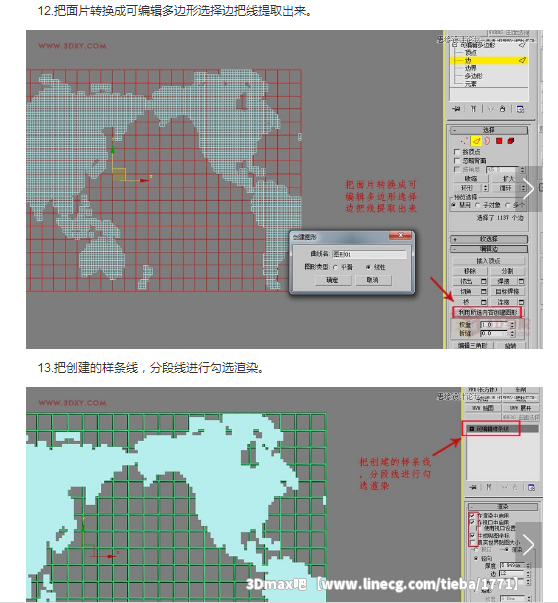Image resolution: width=558 pixels, height=603 pixels.
Task: Select the Border sub-object icon
Action: (x=487, y=141)
